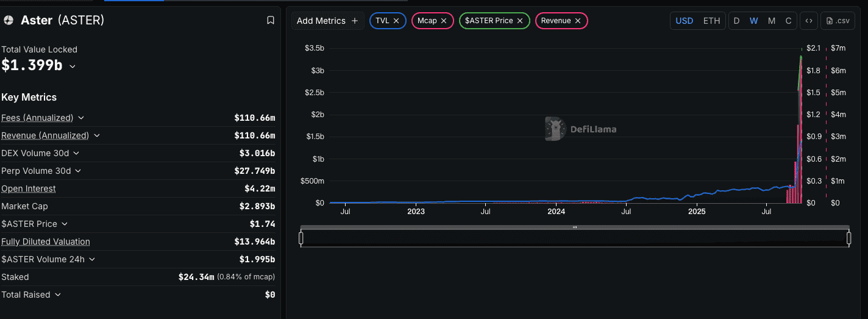Download chart data as .csv

[837, 21]
